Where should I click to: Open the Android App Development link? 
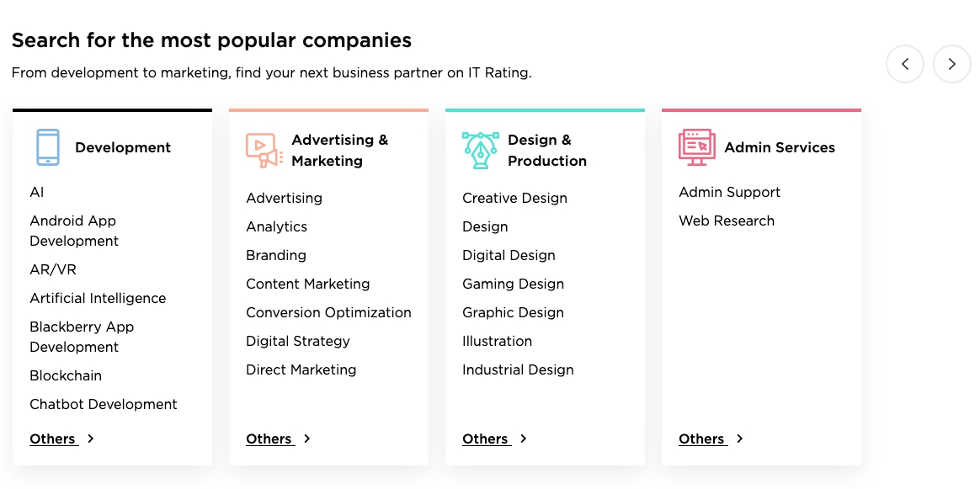(74, 231)
